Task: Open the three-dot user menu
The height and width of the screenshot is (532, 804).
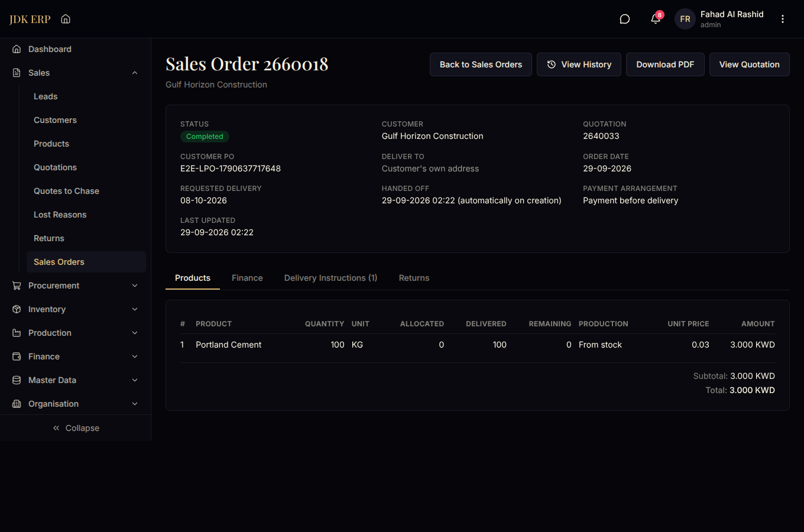Action: (783, 19)
